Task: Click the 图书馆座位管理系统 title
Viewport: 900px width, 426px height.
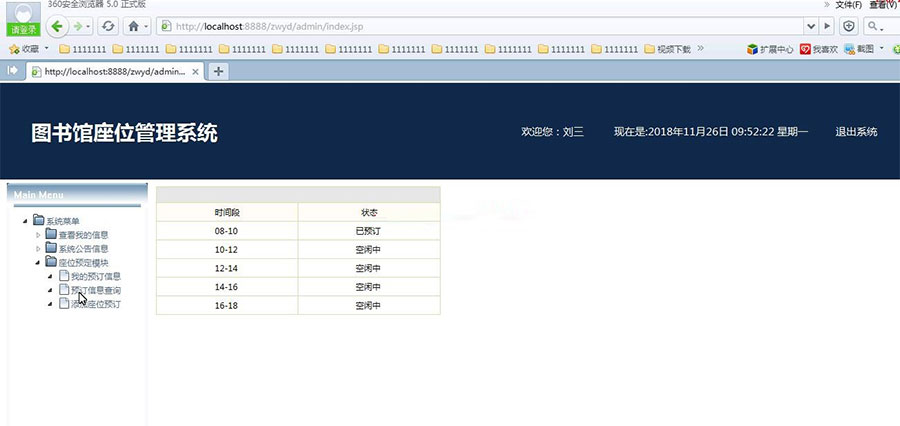Action: coord(125,133)
